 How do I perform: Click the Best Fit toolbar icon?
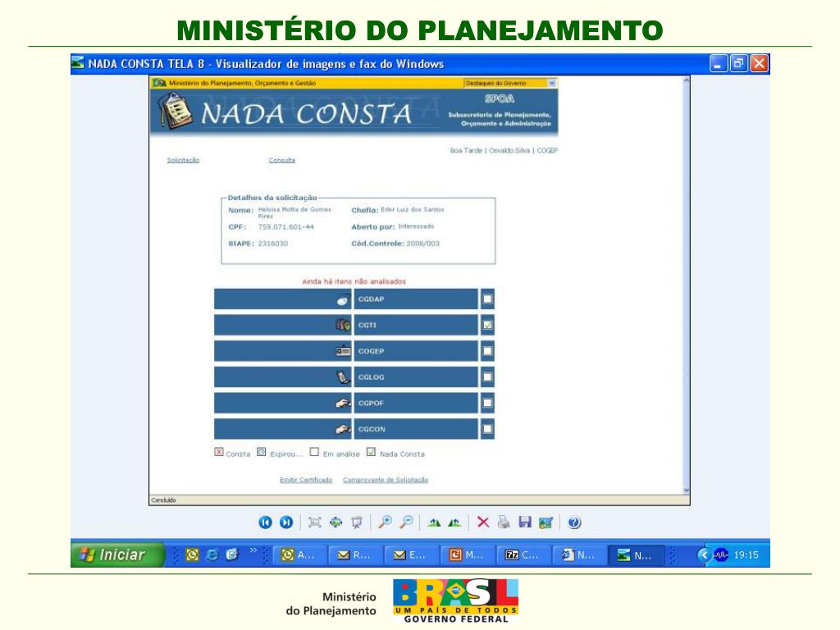(314, 523)
